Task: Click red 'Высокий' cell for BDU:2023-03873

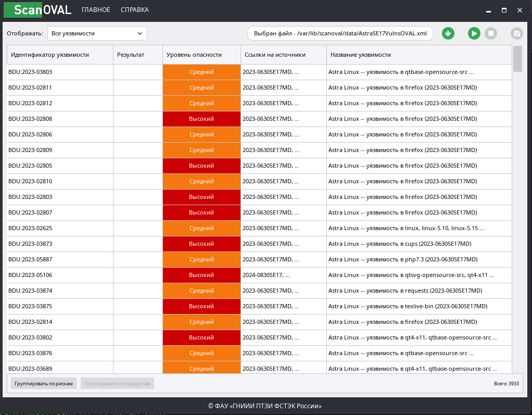Action: (x=201, y=244)
